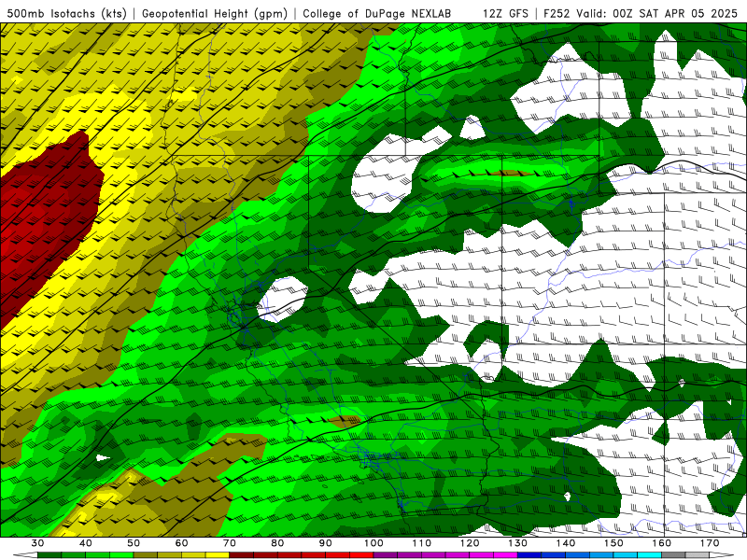
Task: Click the magenta color bar segment below 110–120
Action: [x=458, y=555]
